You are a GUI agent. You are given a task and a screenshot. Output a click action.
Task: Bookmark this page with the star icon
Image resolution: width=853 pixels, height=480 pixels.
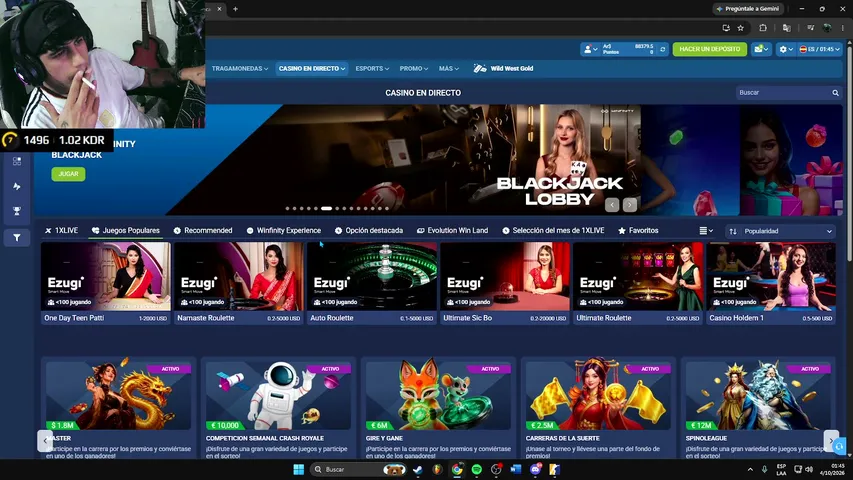pyautogui.click(x=740, y=28)
